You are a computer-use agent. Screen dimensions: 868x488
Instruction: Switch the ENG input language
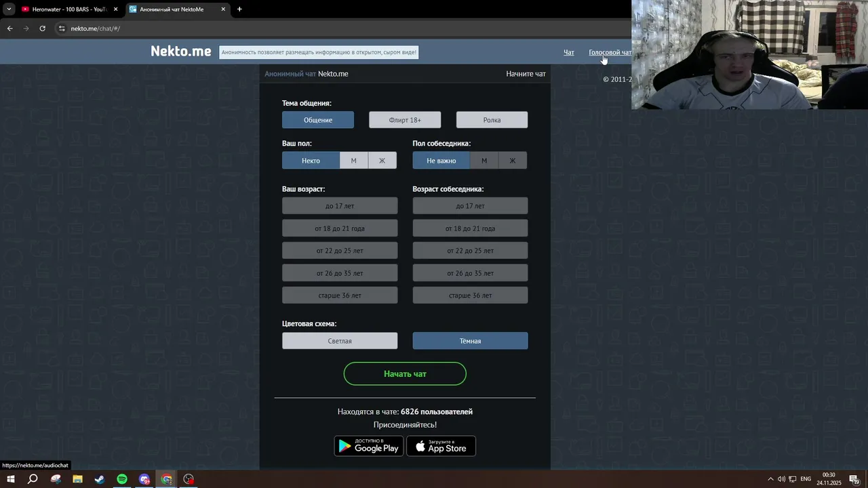806,479
